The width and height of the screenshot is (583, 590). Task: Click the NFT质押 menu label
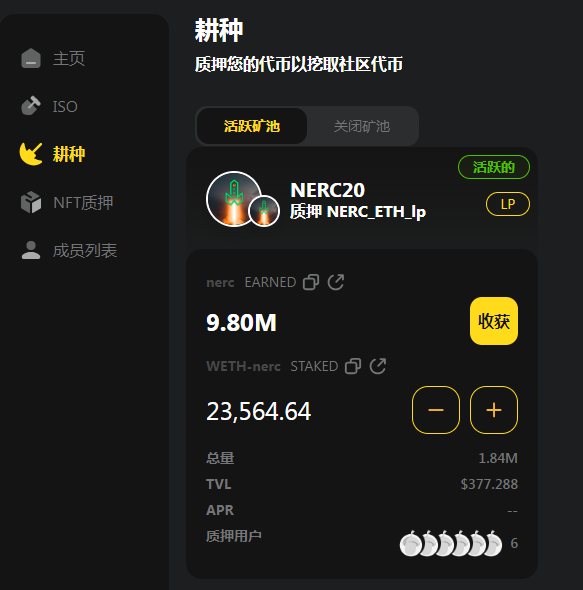[x=83, y=203]
